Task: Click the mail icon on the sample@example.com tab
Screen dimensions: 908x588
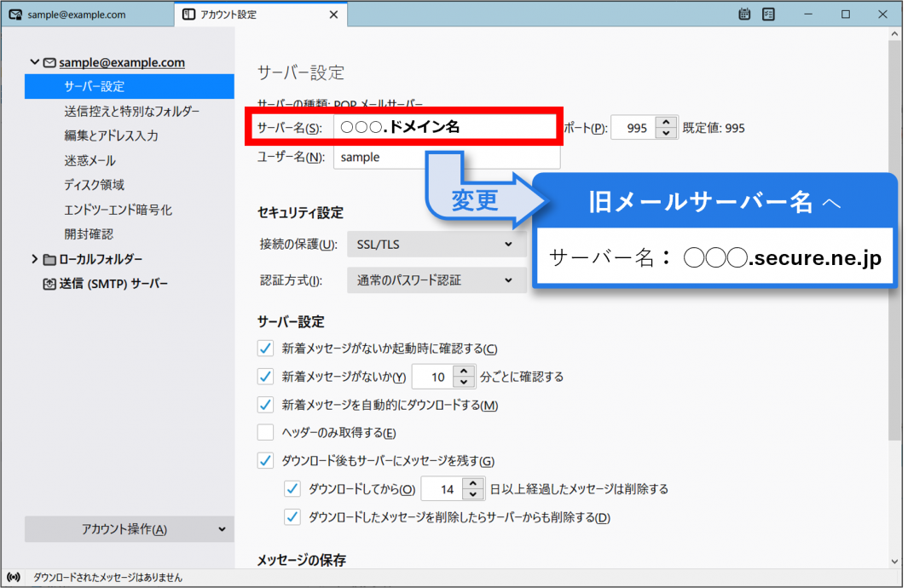Action: tap(14, 14)
